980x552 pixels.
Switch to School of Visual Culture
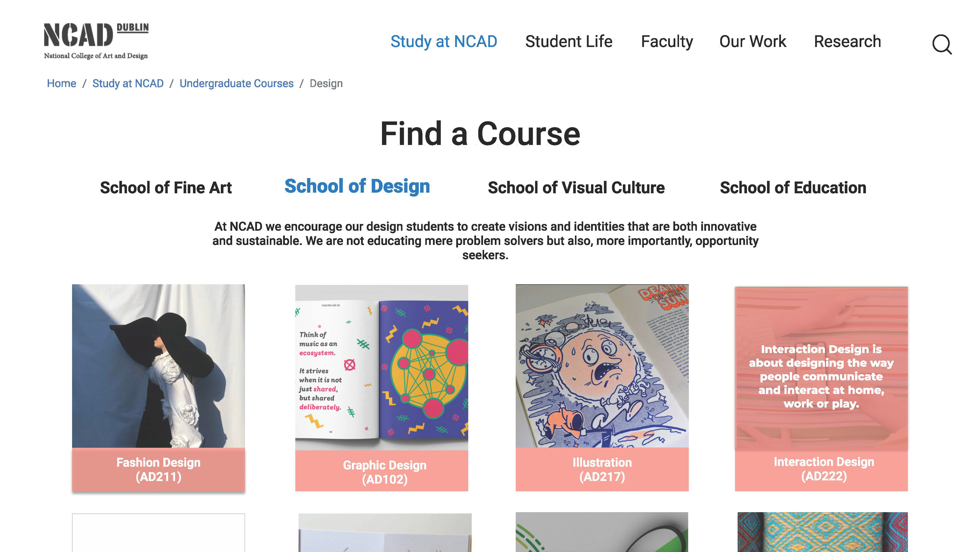(576, 188)
